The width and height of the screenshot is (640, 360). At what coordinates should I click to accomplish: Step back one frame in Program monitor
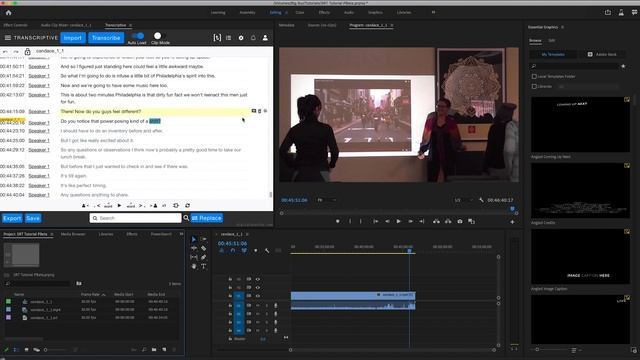[387, 221]
